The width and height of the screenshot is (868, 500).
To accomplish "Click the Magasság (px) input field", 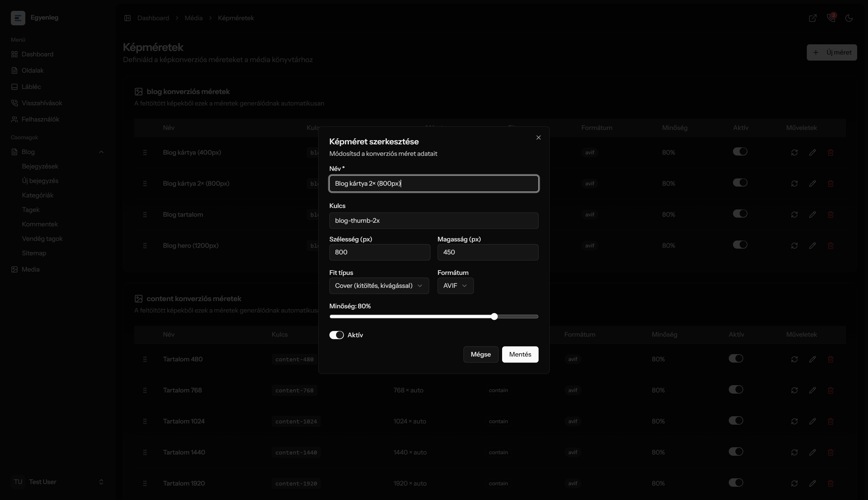I will point(488,252).
